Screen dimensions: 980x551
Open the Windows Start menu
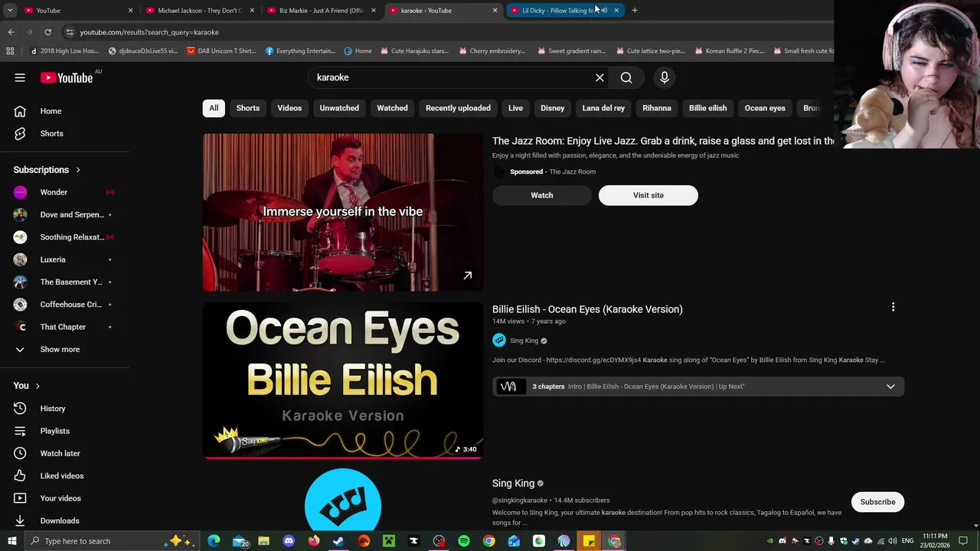point(11,541)
